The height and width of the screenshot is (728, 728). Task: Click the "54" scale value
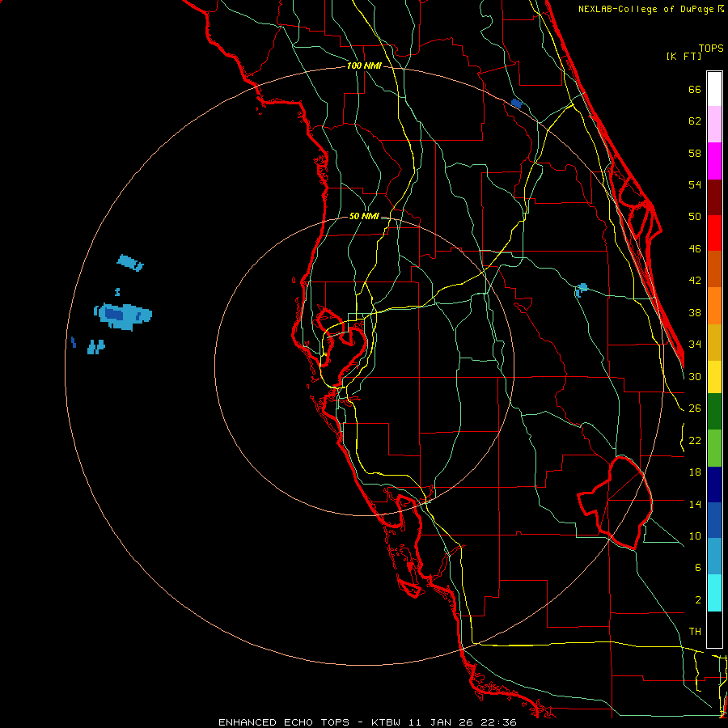[695, 184]
